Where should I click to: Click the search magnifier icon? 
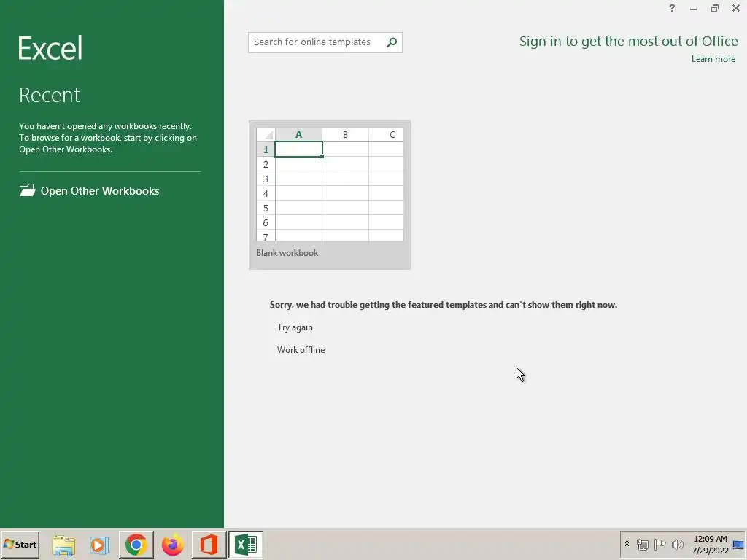(x=392, y=42)
